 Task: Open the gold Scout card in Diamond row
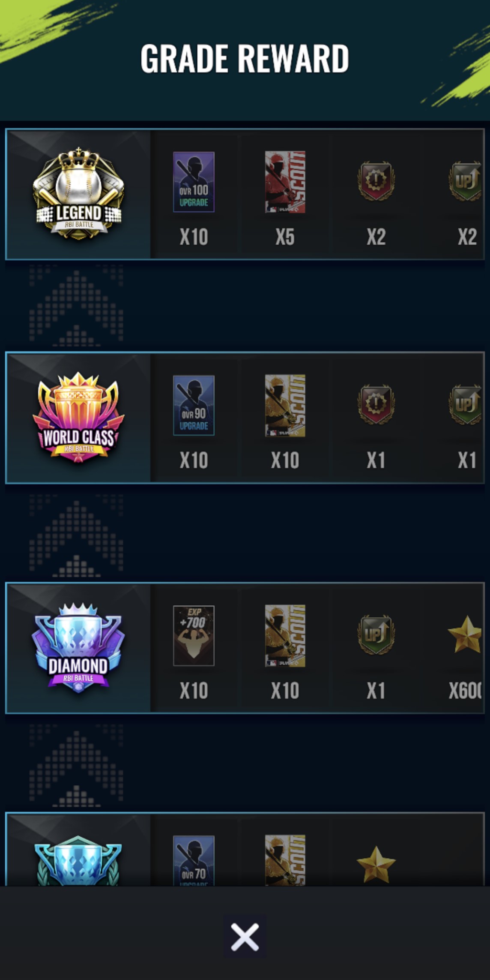point(285,636)
